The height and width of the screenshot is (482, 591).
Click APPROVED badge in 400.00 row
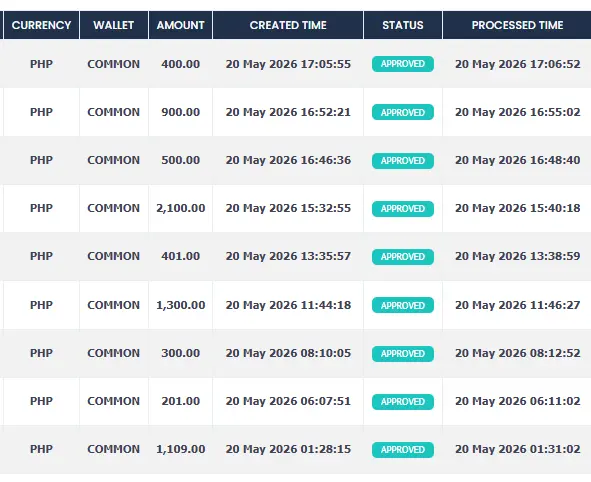point(403,64)
